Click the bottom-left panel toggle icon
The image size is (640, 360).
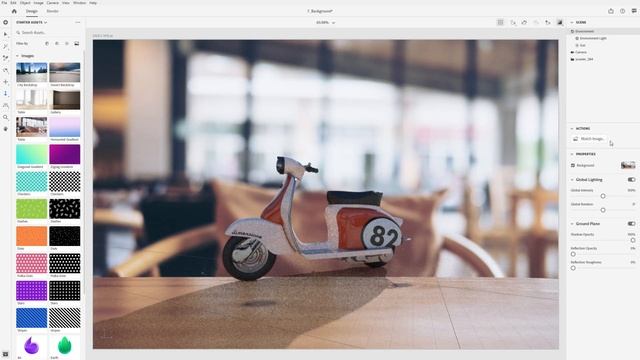(5, 354)
